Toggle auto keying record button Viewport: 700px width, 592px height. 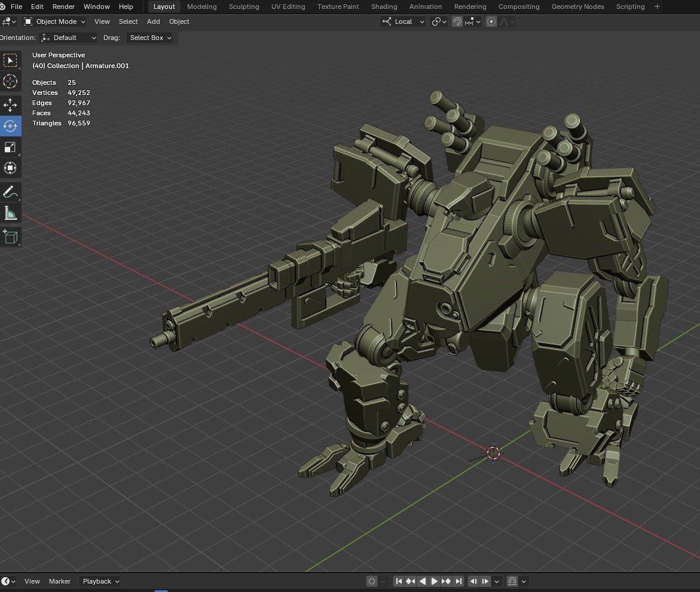pos(372,581)
